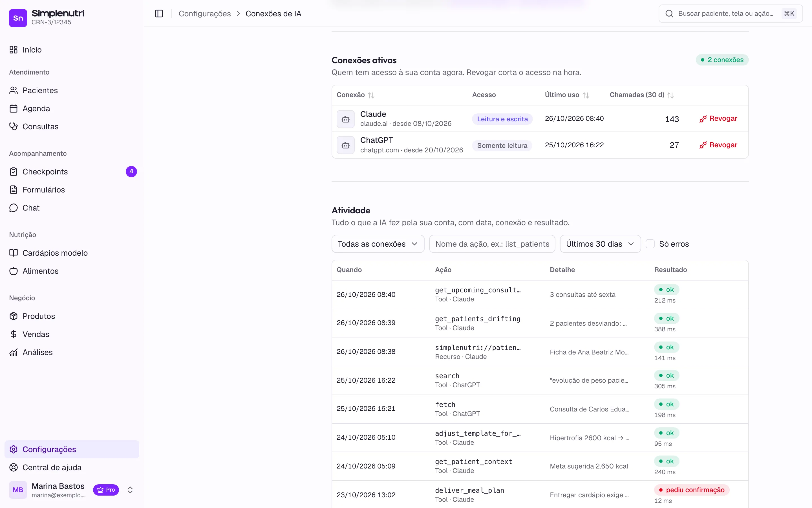
Task: Open the Últimos 30 dias dropdown
Action: (x=600, y=244)
